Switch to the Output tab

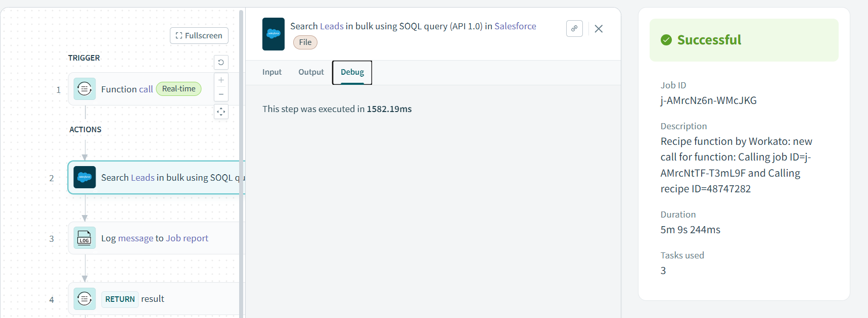click(x=311, y=72)
